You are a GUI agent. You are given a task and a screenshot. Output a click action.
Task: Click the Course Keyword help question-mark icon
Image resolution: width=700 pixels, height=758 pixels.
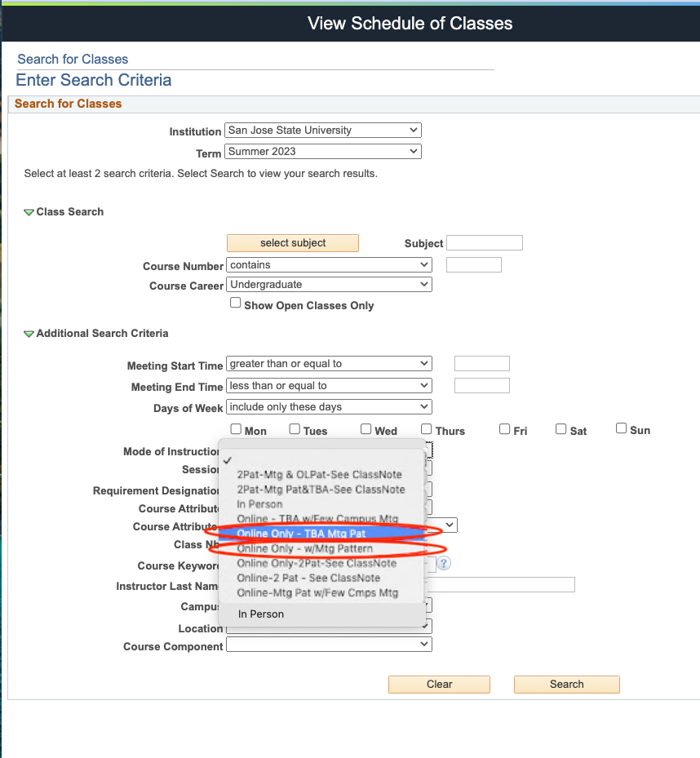coord(444,564)
